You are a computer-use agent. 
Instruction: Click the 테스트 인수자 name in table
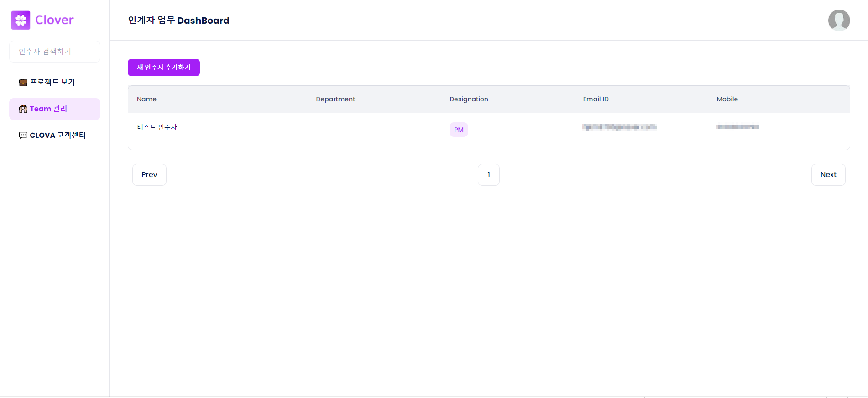157,127
